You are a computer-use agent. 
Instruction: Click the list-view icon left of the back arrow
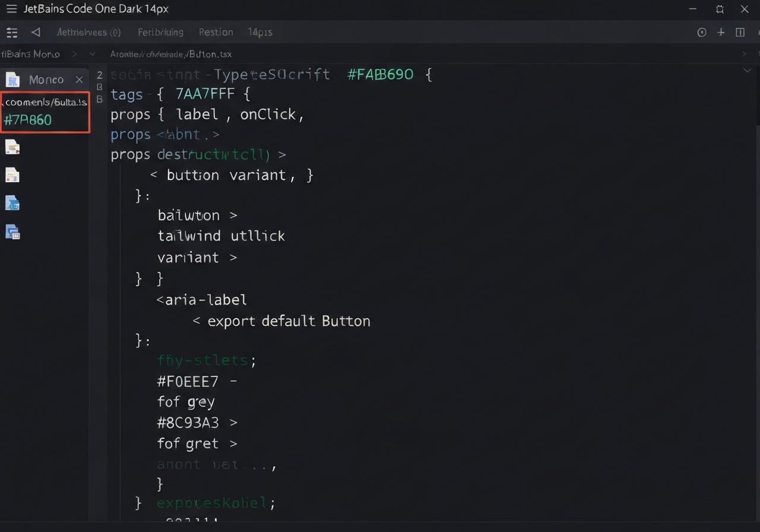[12, 33]
